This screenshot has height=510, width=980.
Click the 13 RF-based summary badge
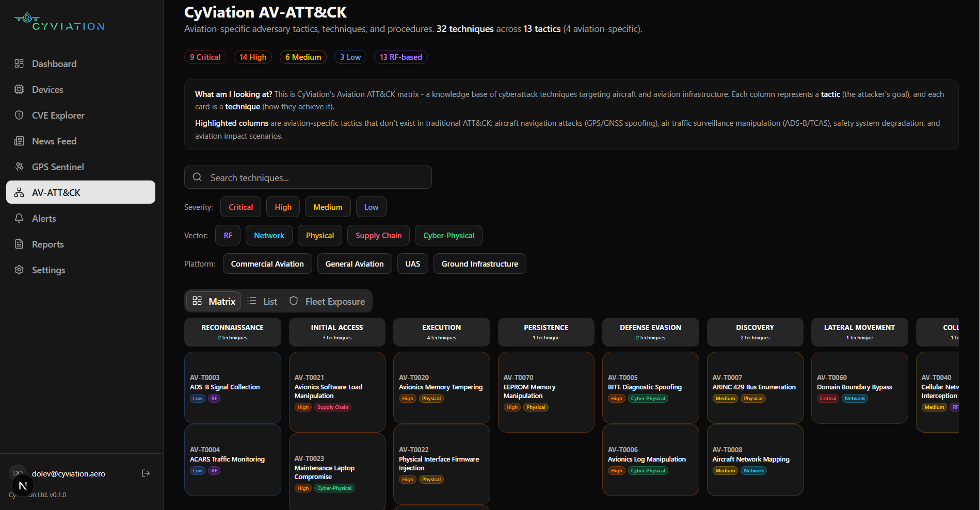click(401, 57)
